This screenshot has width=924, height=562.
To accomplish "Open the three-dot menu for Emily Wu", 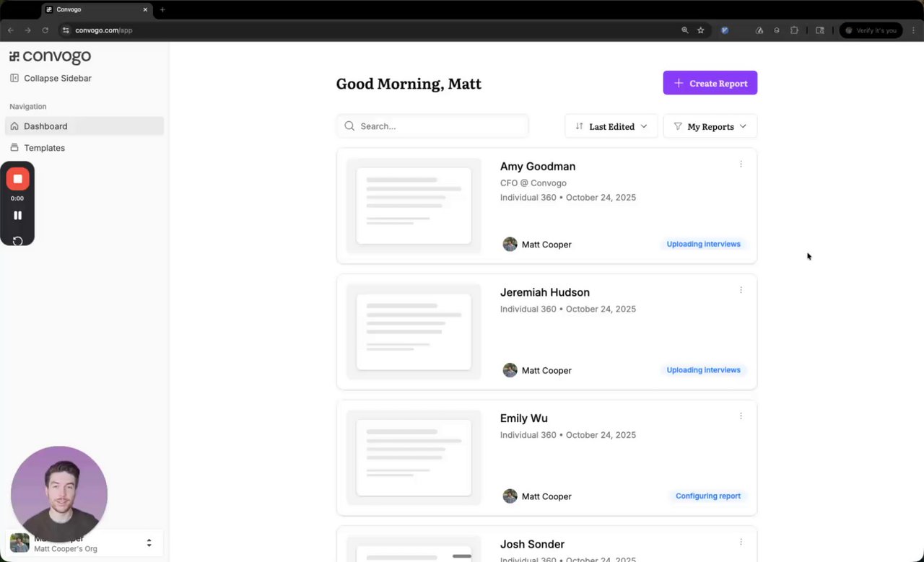I will pyautogui.click(x=741, y=416).
